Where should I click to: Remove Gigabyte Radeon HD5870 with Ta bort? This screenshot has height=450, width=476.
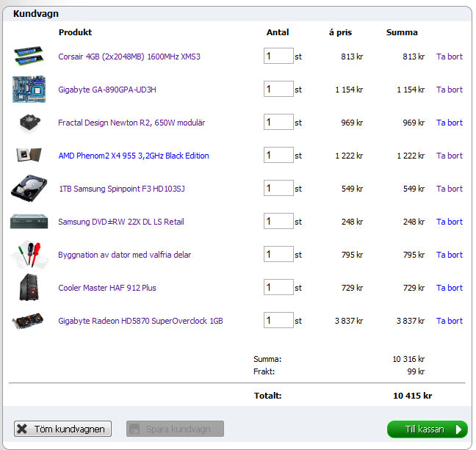pyautogui.click(x=450, y=321)
